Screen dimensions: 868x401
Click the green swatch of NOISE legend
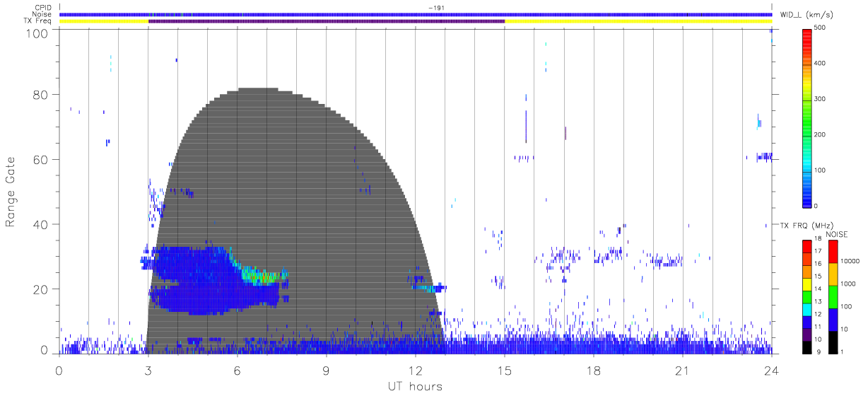(x=833, y=296)
